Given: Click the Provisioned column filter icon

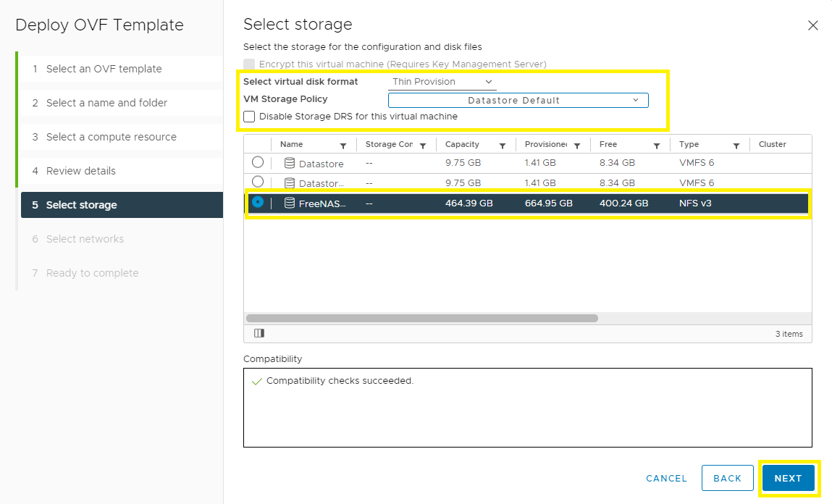Looking at the screenshot, I should pyautogui.click(x=577, y=146).
